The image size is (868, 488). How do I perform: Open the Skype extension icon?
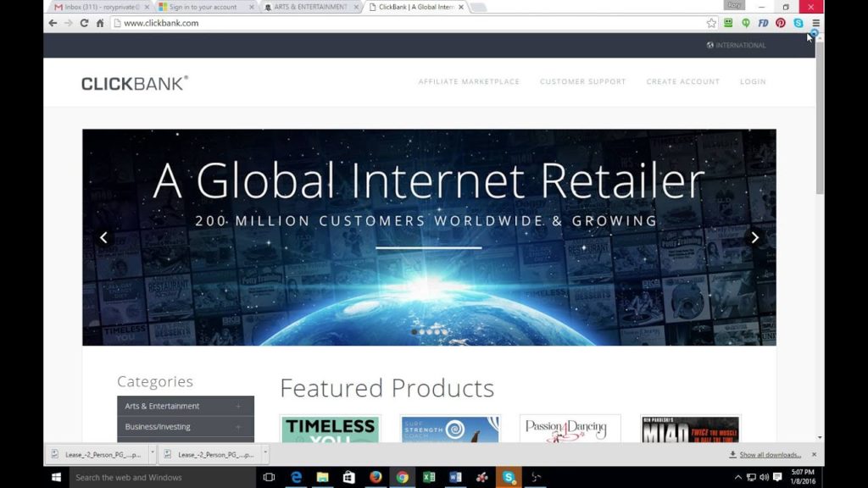pos(798,23)
